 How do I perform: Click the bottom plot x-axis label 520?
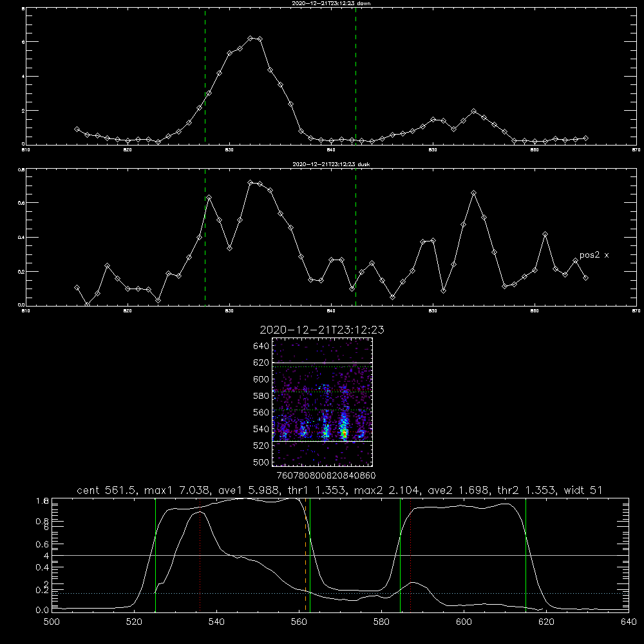(134, 622)
